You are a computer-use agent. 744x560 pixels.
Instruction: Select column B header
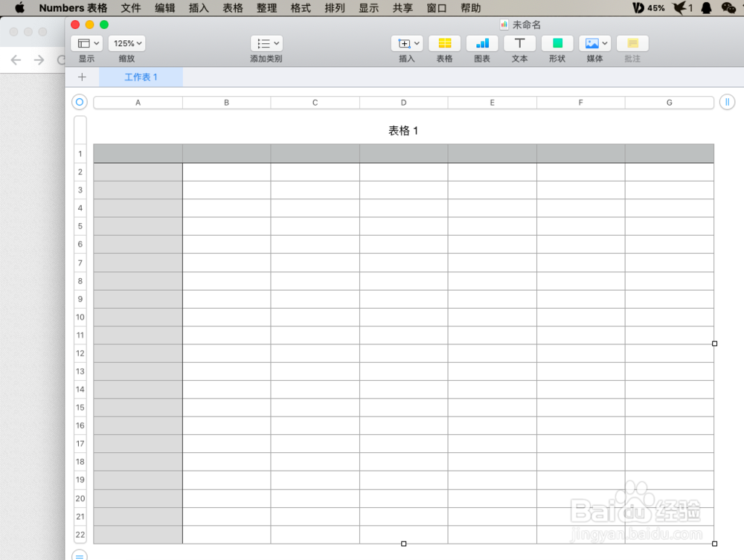pos(226,103)
